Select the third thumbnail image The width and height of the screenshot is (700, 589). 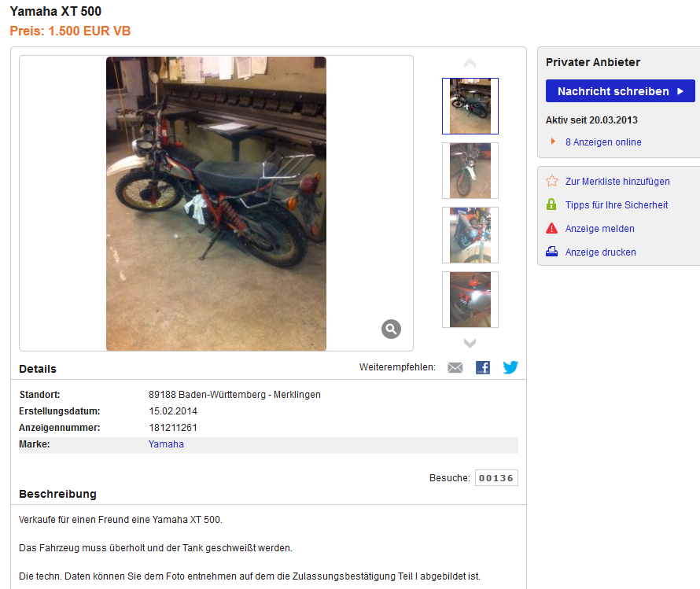[470, 235]
